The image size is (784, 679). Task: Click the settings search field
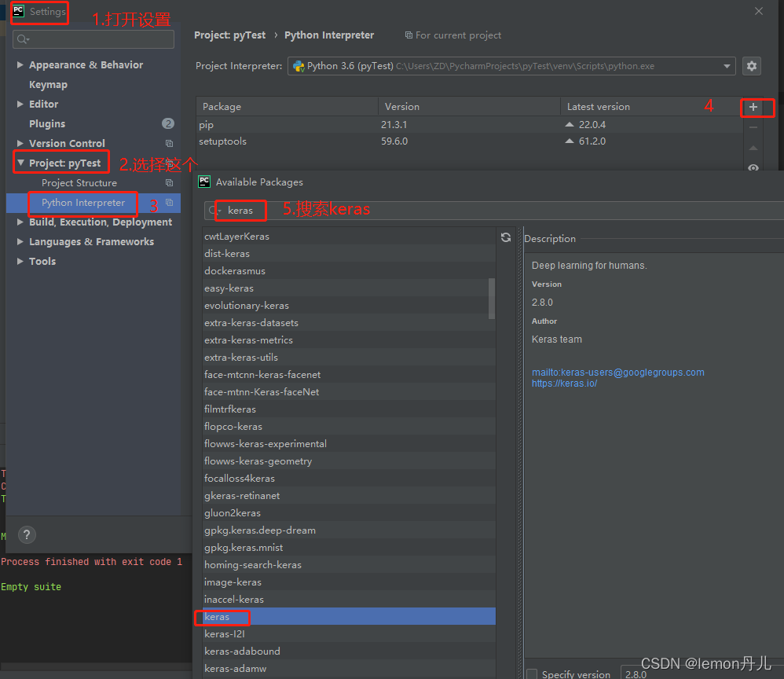[93, 39]
